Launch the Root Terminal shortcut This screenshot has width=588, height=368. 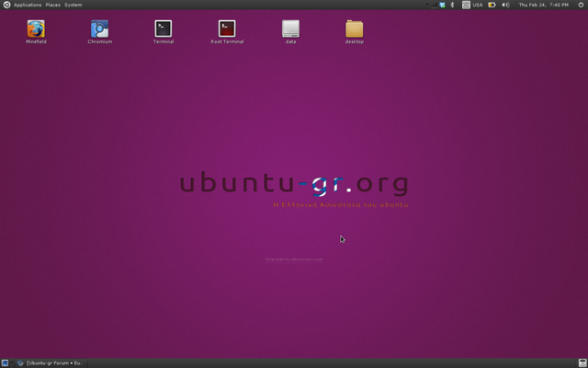coord(227,29)
